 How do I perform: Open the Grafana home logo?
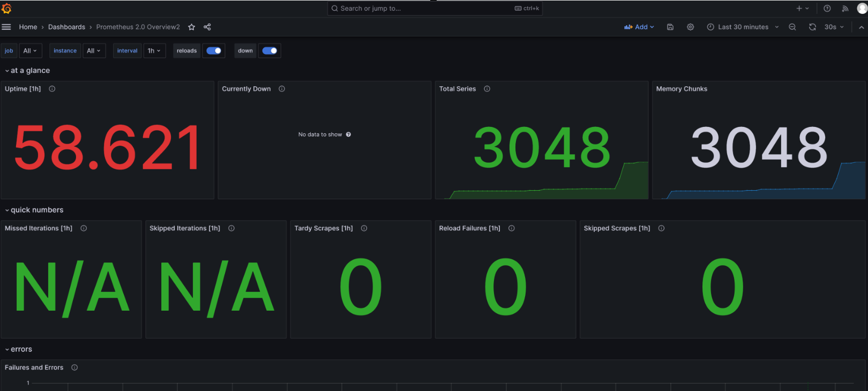[x=6, y=8]
